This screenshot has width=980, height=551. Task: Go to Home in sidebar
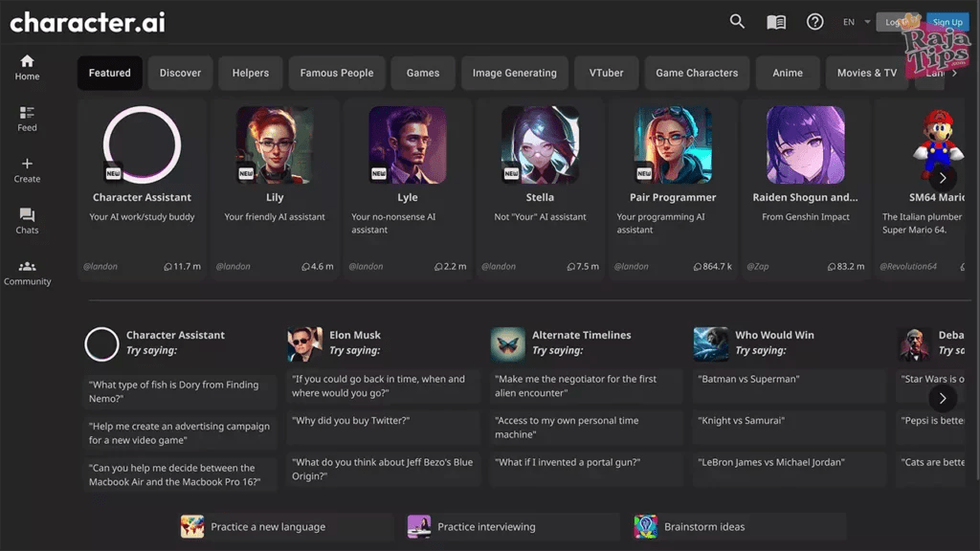pos(27,68)
